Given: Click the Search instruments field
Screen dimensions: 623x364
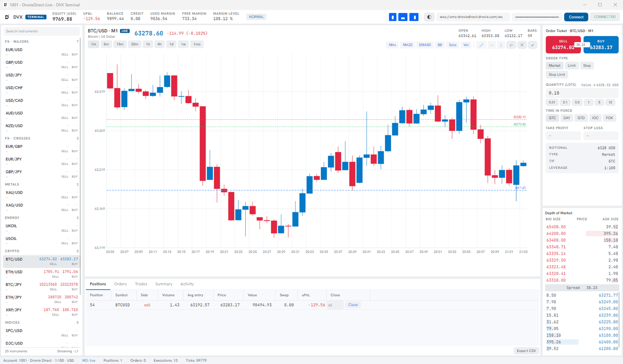Looking at the screenshot, I should click(41, 31).
